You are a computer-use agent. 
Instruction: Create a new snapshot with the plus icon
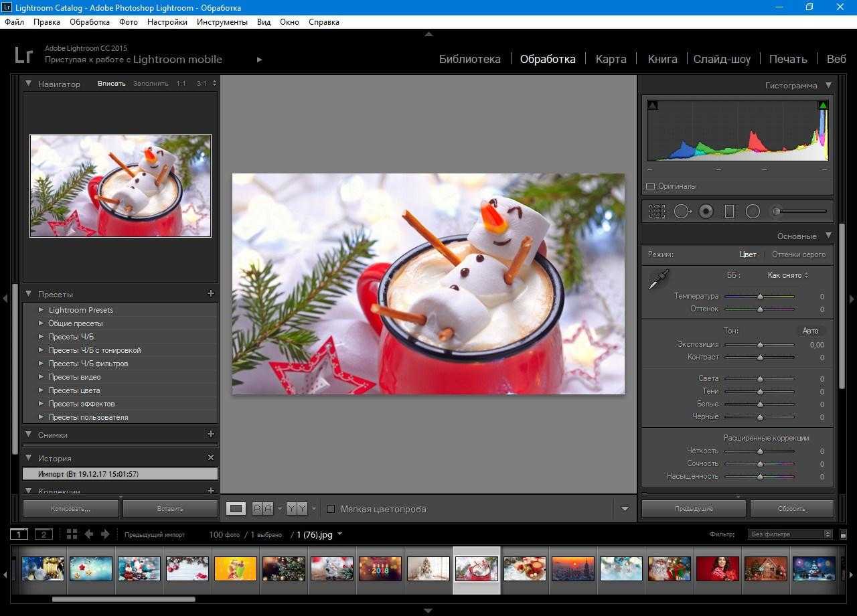pos(211,434)
